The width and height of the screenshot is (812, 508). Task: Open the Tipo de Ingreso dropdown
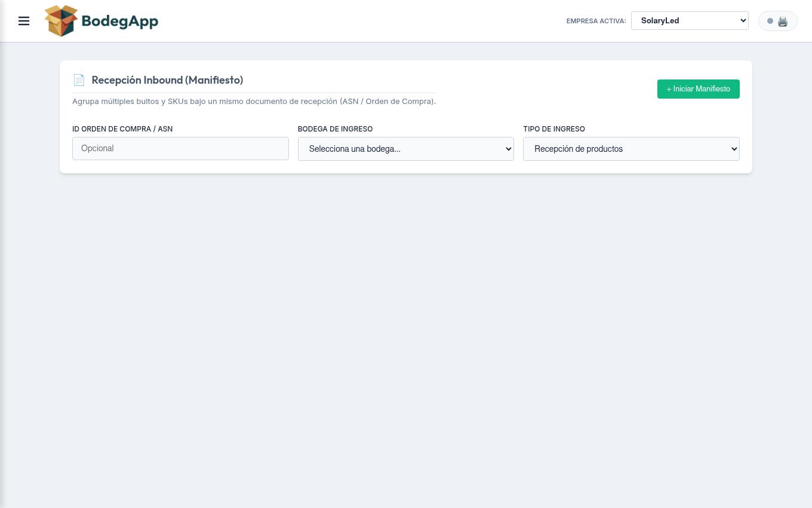[631, 149]
